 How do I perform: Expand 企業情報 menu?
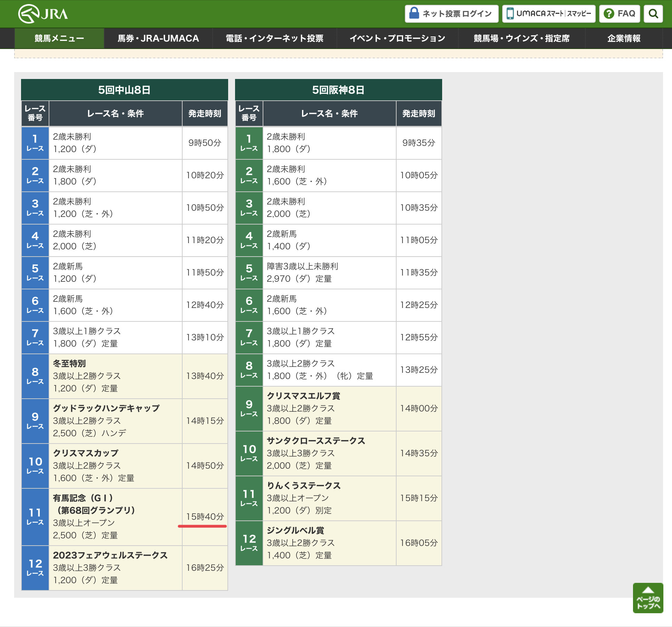(x=624, y=38)
